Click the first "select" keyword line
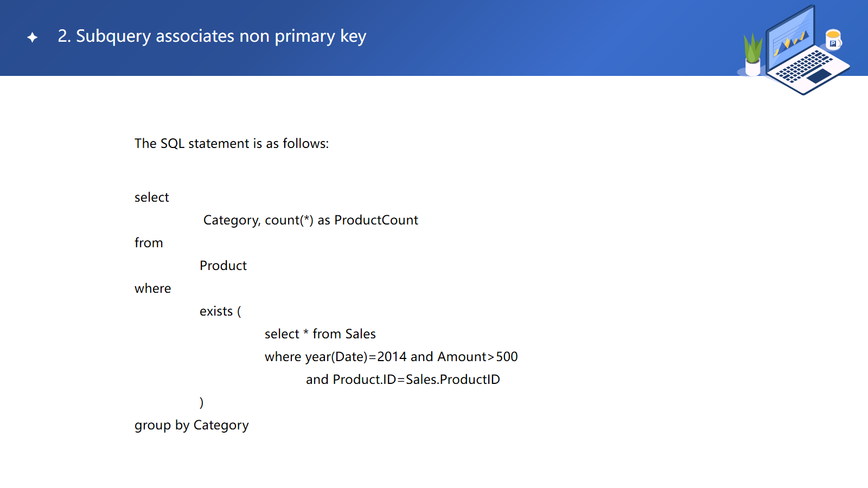Image resolution: width=868 pixels, height=488 pixels. [152, 197]
